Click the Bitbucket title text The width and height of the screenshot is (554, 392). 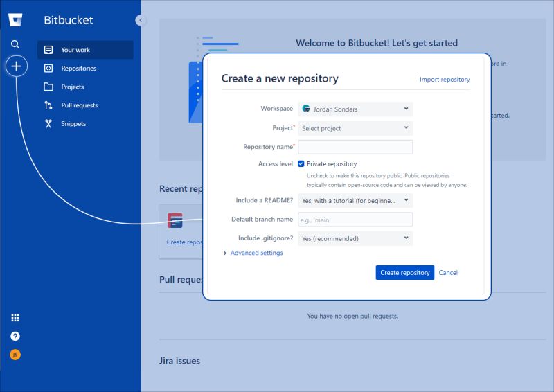(69, 20)
